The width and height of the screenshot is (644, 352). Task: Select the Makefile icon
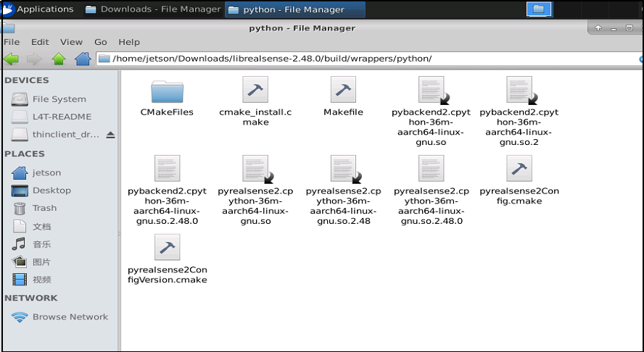343,89
